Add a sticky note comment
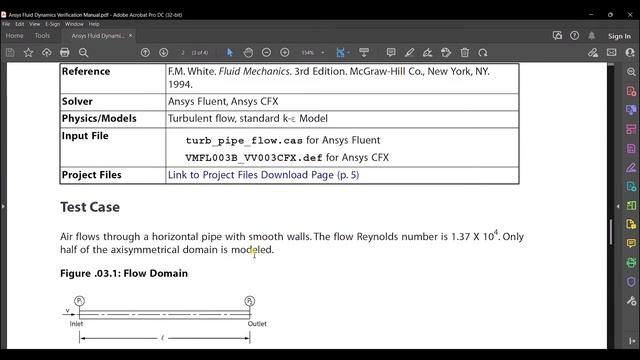Viewport: 640px width, 360px height. (391, 53)
